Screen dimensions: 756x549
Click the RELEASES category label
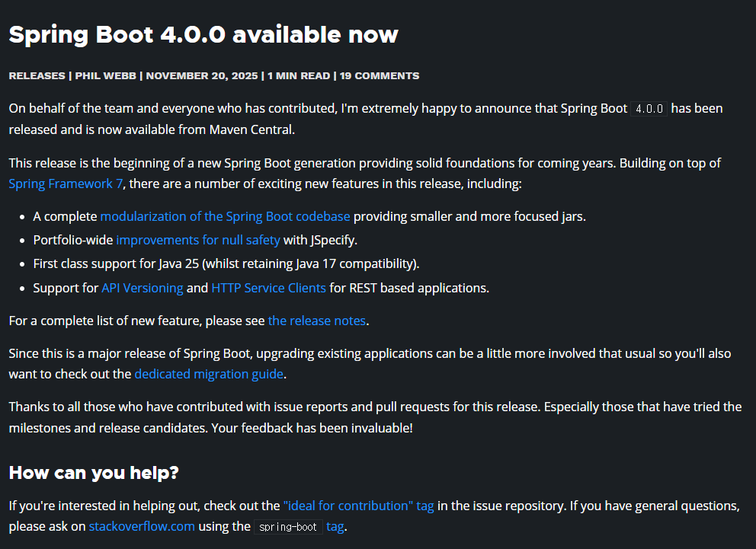(x=37, y=75)
